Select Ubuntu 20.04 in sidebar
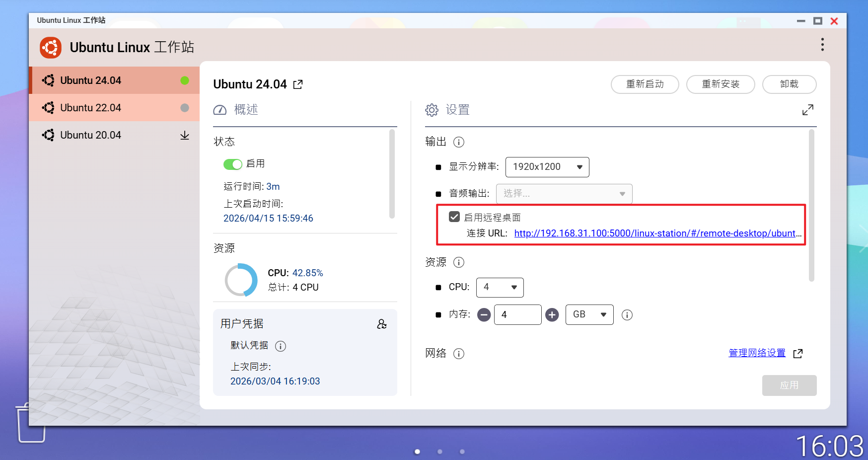Viewport: 868px width, 460px height. [x=114, y=135]
